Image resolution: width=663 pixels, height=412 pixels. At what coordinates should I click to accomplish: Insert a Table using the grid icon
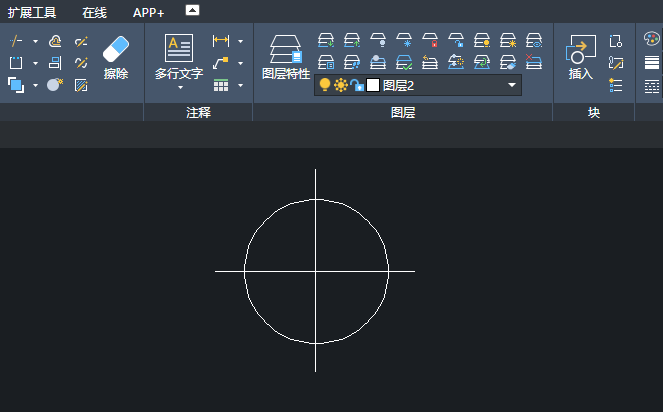221,85
